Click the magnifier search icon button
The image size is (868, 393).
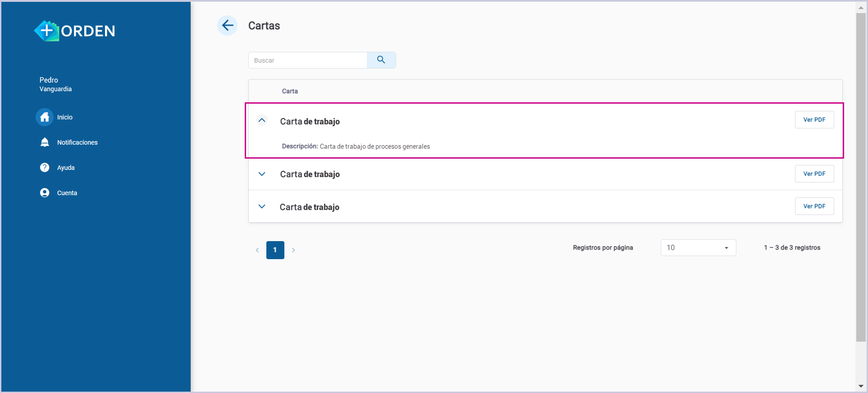click(x=381, y=60)
